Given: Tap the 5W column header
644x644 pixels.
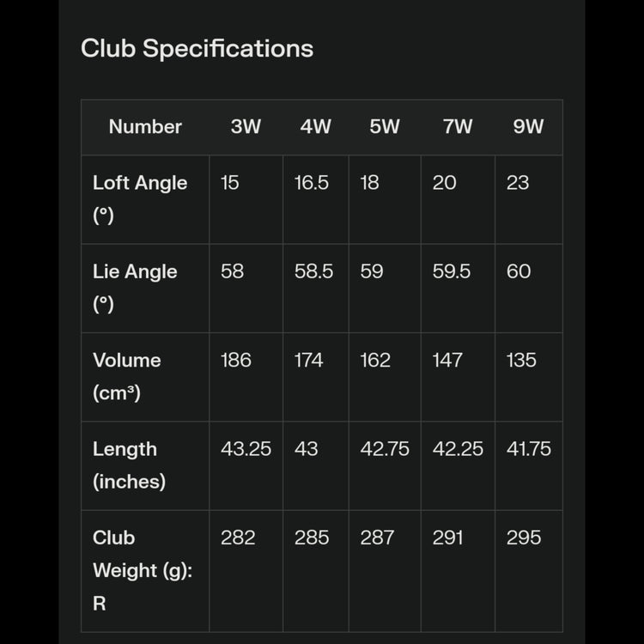Looking at the screenshot, I should click(385, 127).
